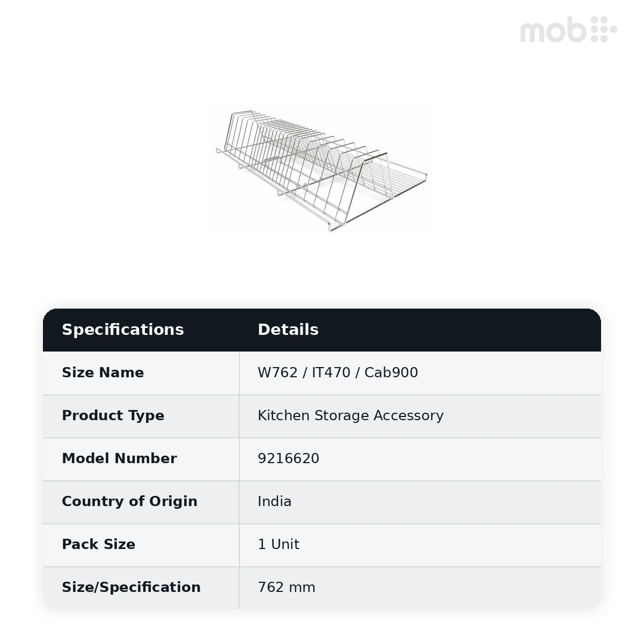This screenshot has height=644, width=644.
Task: Select the W762 / IT470 / Cab900 value
Action: pyautogui.click(x=338, y=372)
